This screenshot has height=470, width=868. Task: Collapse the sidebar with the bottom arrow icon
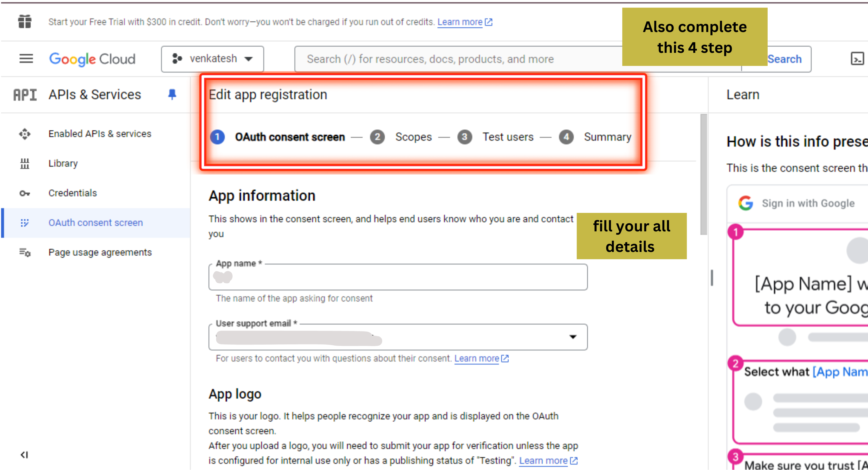pyautogui.click(x=24, y=455)
